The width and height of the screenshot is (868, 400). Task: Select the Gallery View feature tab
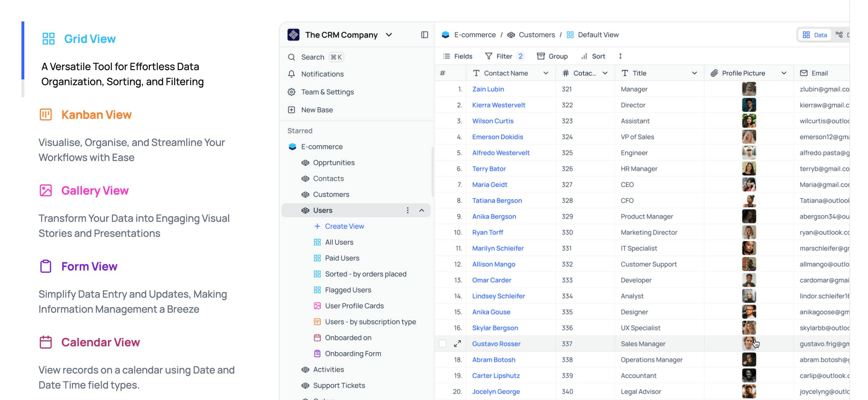[x=95, y=190]
